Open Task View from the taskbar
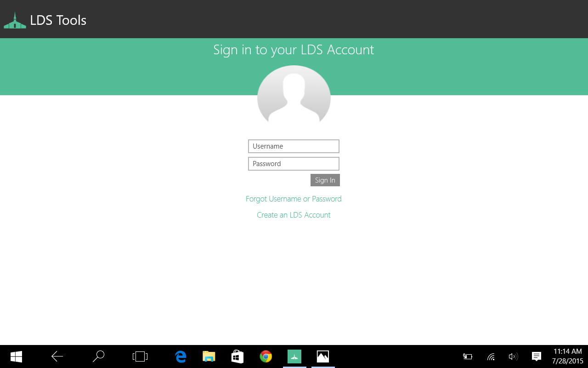The height and width of the screenshot is (368, 588). coord(139,356)
